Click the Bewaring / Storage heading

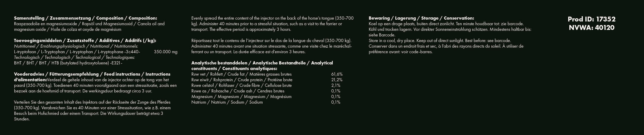pyautogui.click(x=421, y=18)
